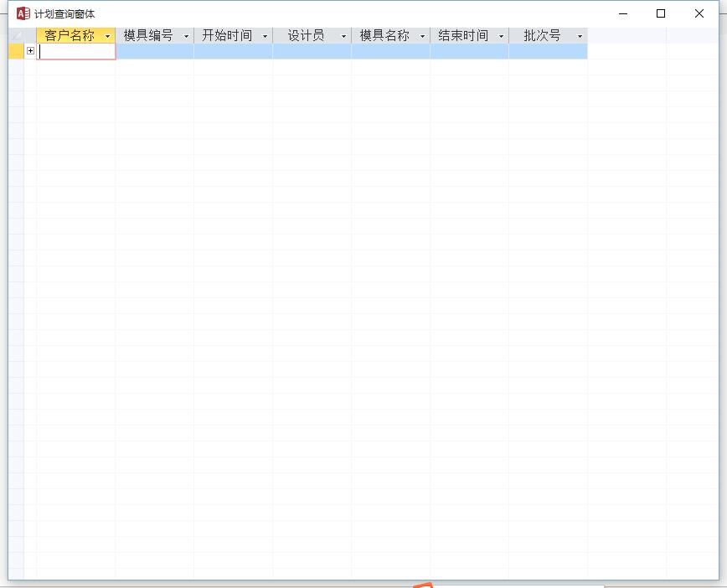Open the 模具编号 column filter dropdown
Viewport: 727px width, 588px height.
click(x=187, y=36)
